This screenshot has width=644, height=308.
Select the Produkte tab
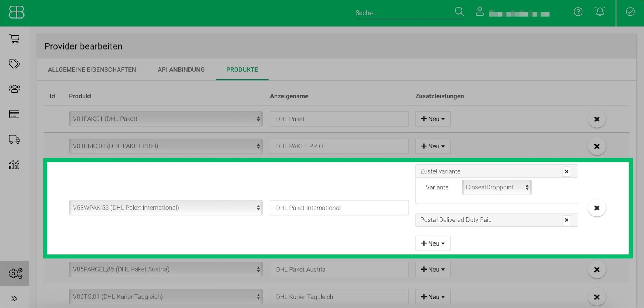click(x=242, y=69)
